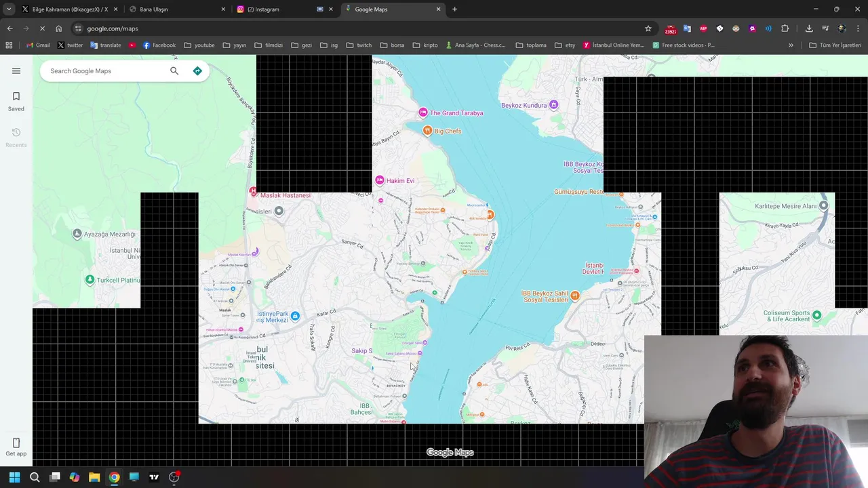Open the Recents panel
The height and width of the screenshot is (488, 868).
(16, 137)
